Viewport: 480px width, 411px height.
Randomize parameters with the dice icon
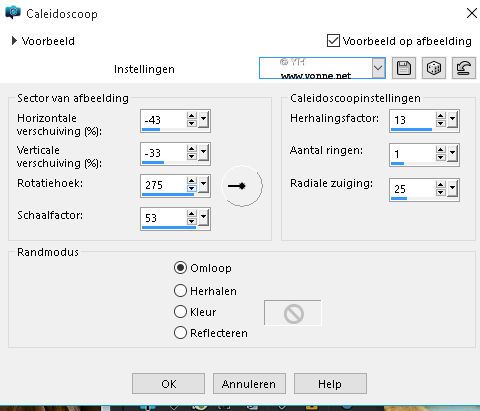(434, 68)
